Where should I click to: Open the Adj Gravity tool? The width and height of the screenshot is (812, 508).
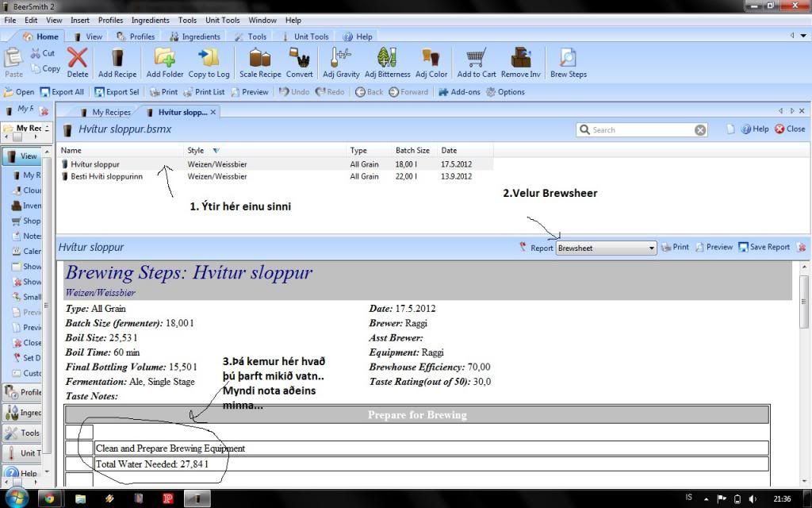click(341, 62)
